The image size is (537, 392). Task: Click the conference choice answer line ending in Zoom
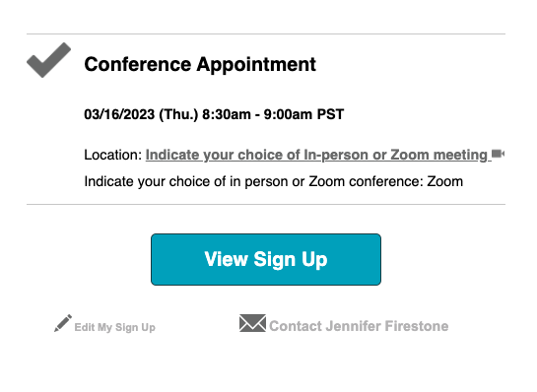[273, 181]
